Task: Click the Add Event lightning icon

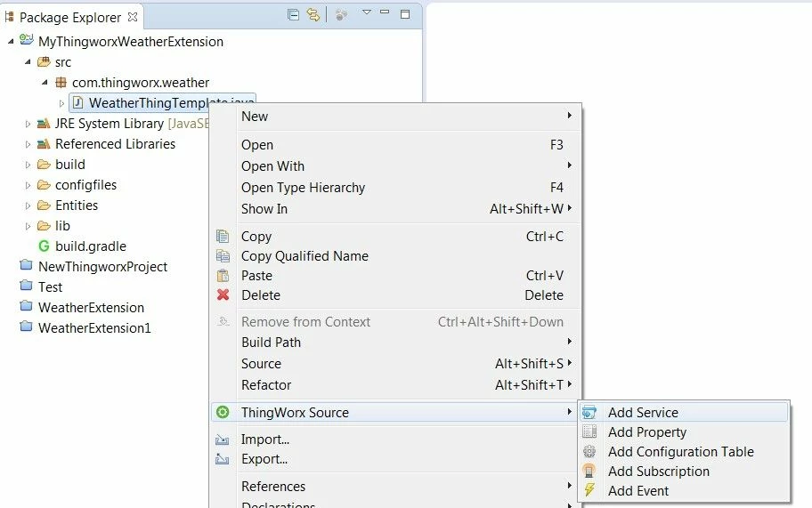Action: coord(589,490)
